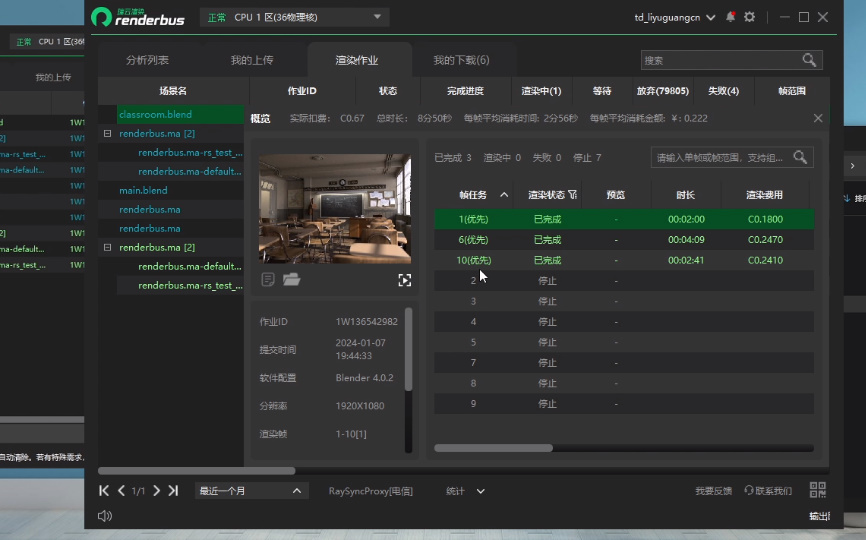Click the rendering(1) column header

[541, 91]
